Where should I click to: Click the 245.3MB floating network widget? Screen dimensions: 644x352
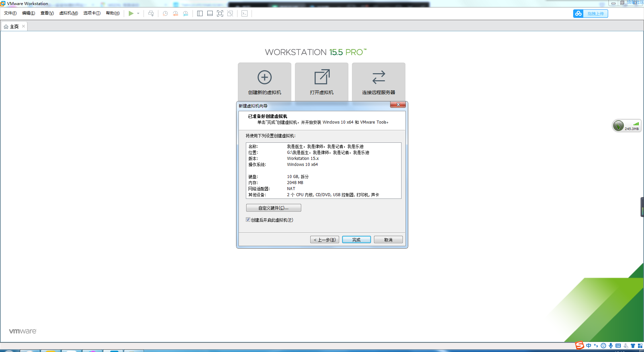tap(627, 126)
